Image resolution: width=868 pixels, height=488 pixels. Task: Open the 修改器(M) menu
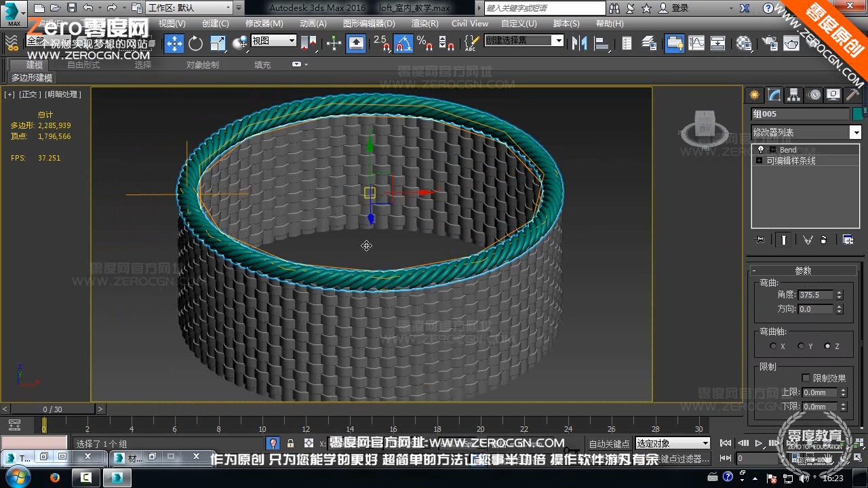[264, 23]
